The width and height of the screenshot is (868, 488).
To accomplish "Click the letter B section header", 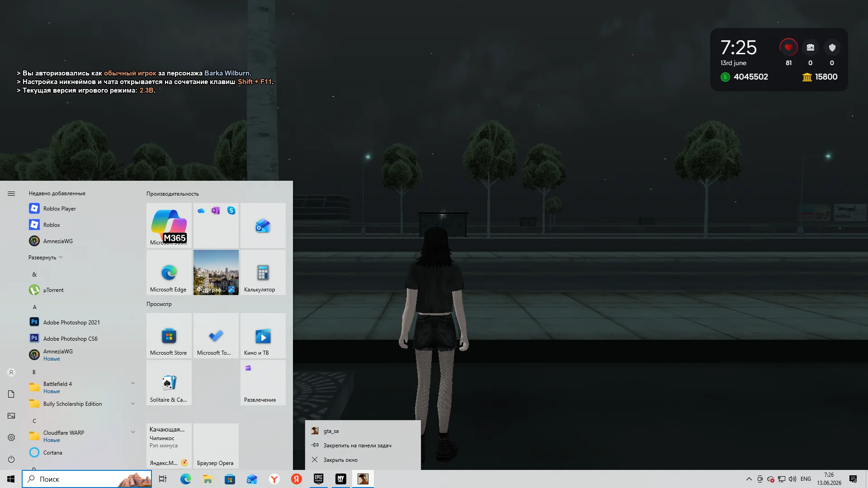I will [34, 372].
